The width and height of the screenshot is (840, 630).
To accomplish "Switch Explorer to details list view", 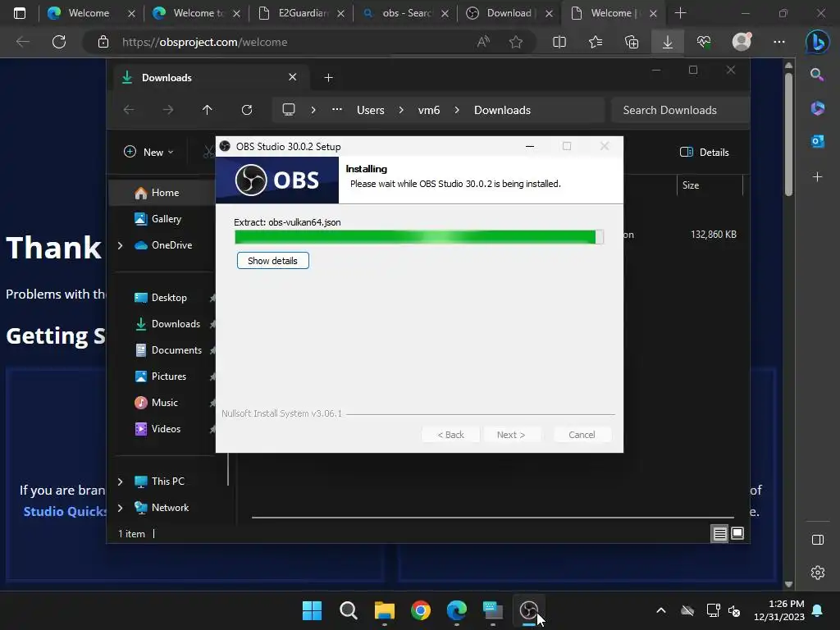I will pos(719,533).
